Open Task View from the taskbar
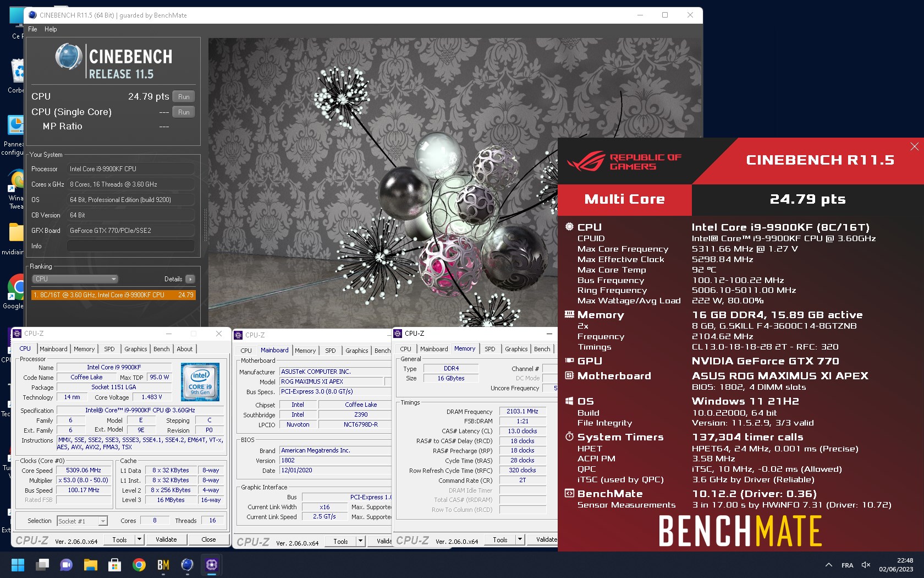The image size is (924, 578). tap(42, 565)
